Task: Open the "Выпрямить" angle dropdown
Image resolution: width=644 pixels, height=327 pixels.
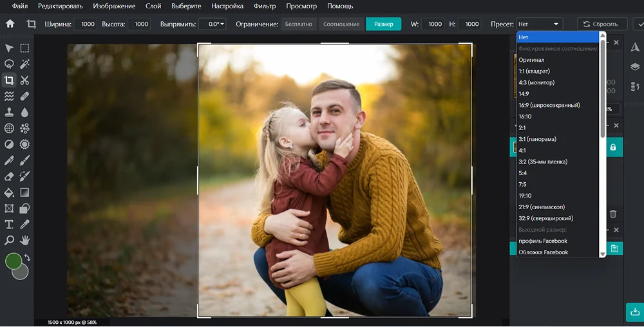Action: (212, 24)
